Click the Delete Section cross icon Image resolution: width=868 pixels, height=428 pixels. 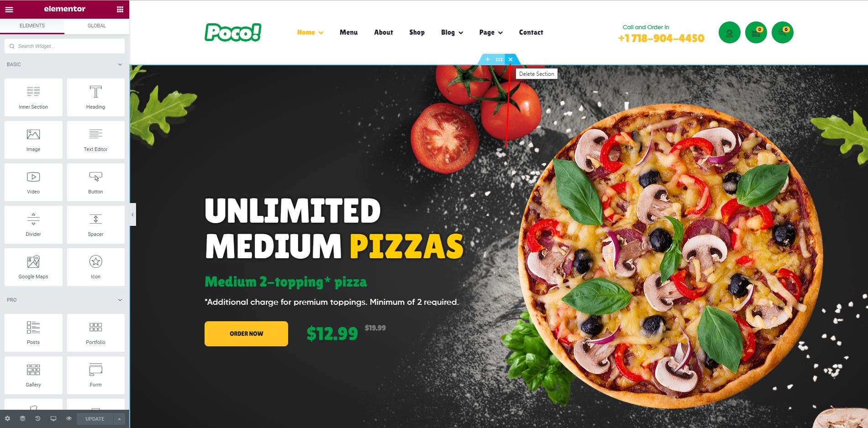tap(510, 59)
